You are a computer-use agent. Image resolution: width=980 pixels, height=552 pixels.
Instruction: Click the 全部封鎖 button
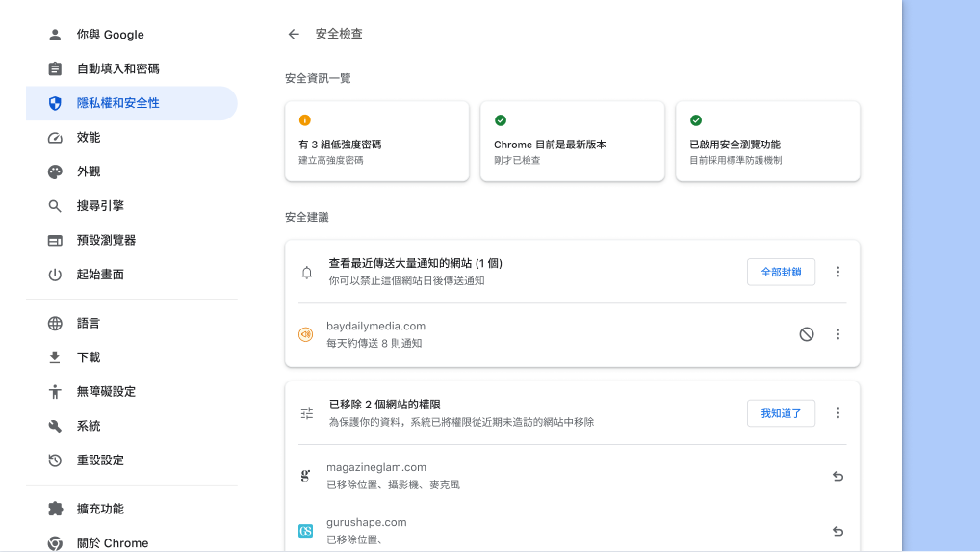click(781, 272)
